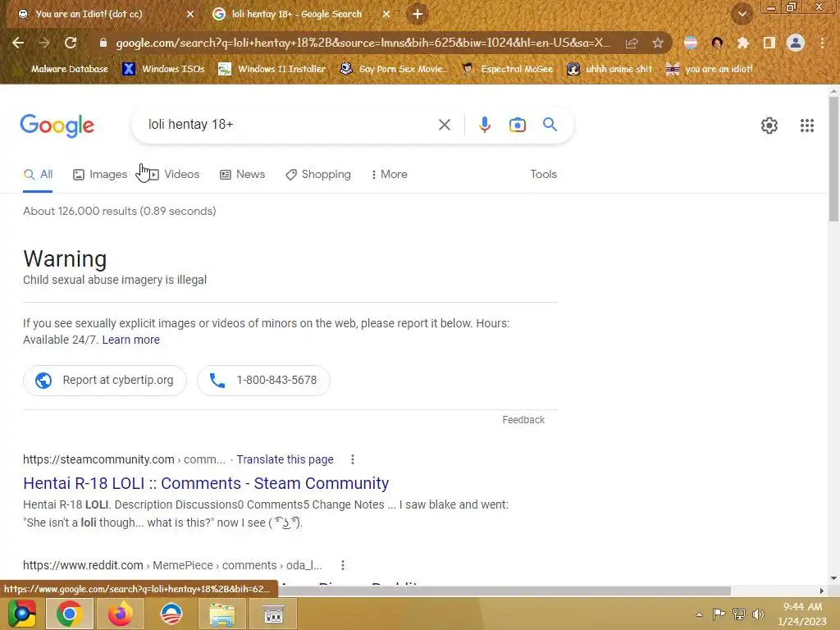Click the blue magnifier search button
This screenshot has width=840, height=630.
550,125
